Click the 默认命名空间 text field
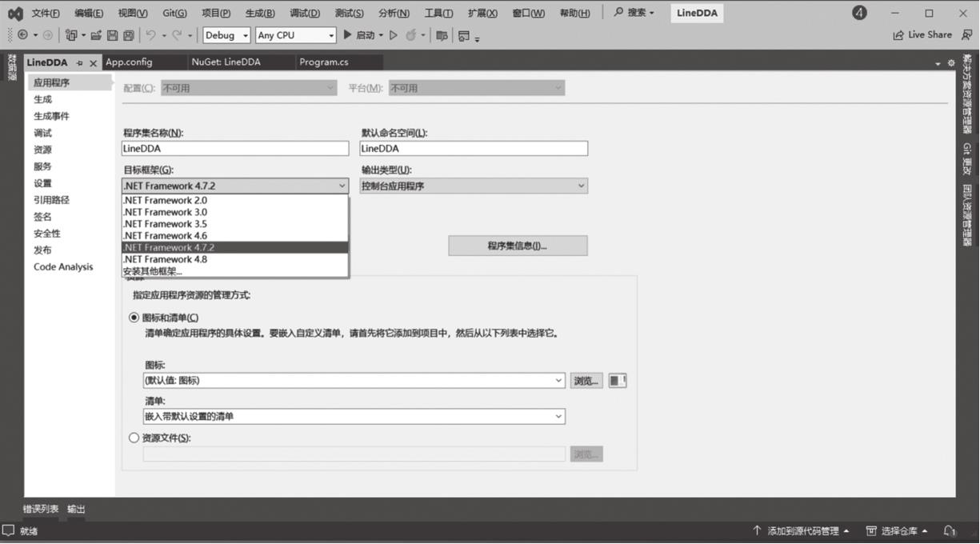 point(474,148)
